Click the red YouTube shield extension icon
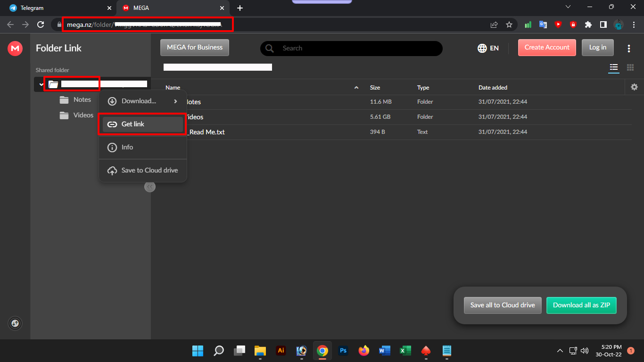Image resolution: width=644 pixels, height=362 pixels. click(558, 25)
